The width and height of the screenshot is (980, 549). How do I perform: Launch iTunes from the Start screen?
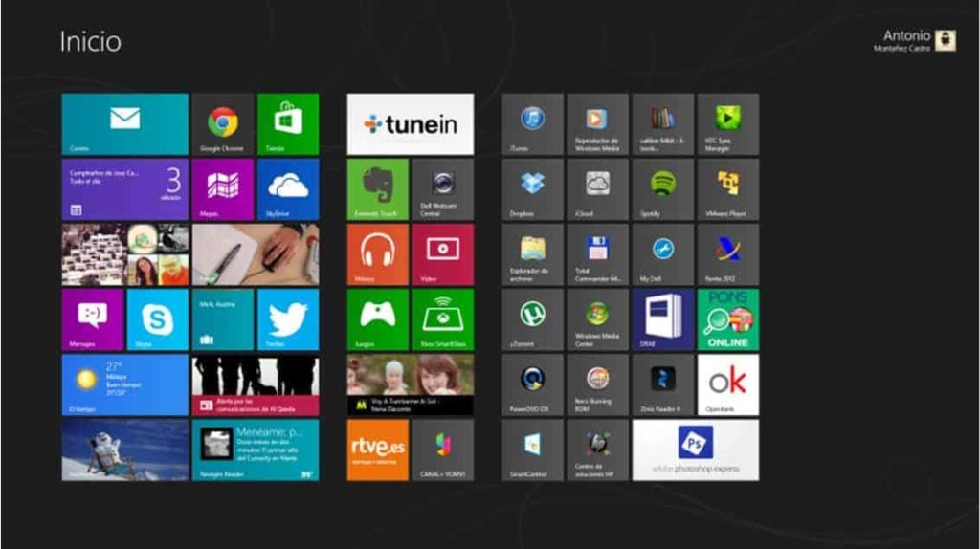532,123
